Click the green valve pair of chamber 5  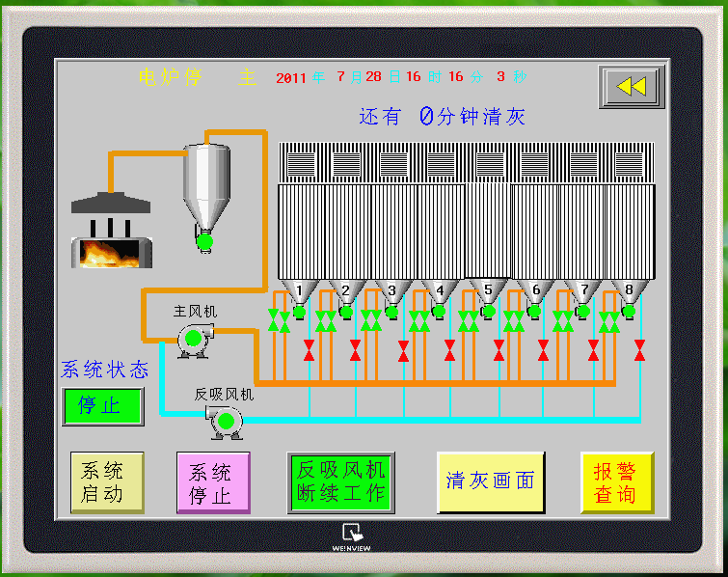click(469, 321)
